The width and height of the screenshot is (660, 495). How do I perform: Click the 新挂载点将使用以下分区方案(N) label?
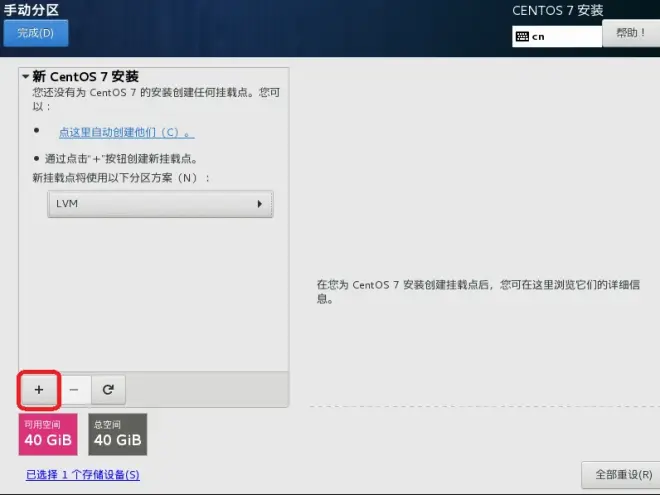pyautogui.click(x=121, y=178)
